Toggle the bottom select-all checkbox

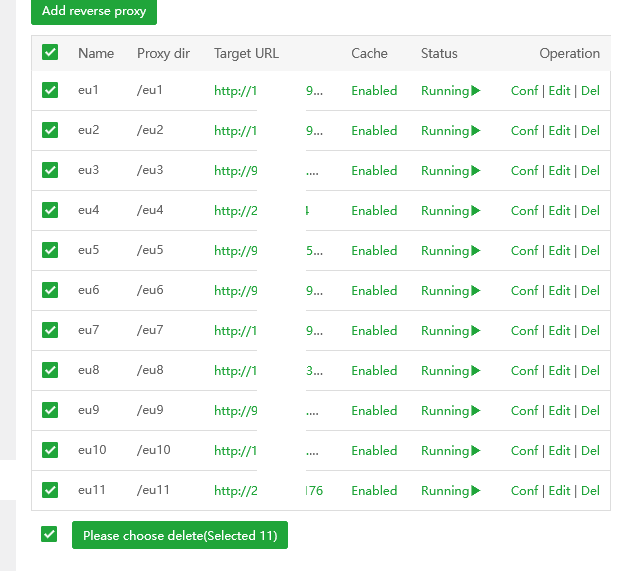click(49, 534)
